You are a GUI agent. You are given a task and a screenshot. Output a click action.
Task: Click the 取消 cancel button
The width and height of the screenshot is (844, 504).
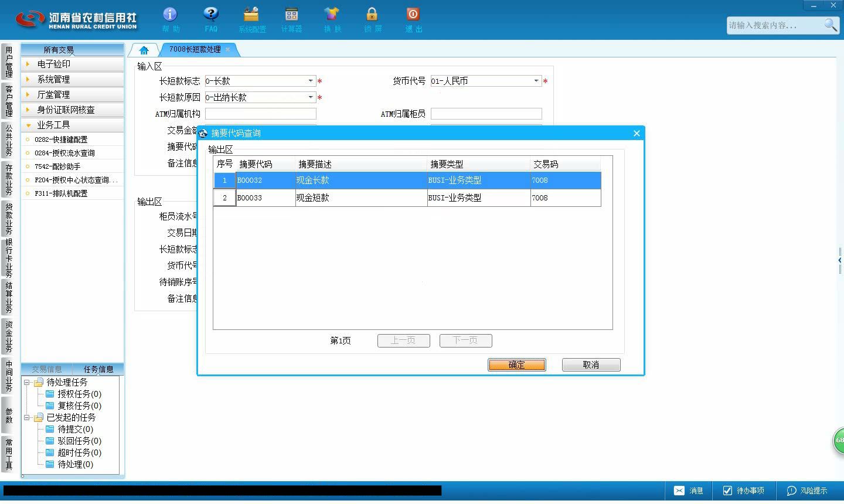click(591, 365)
